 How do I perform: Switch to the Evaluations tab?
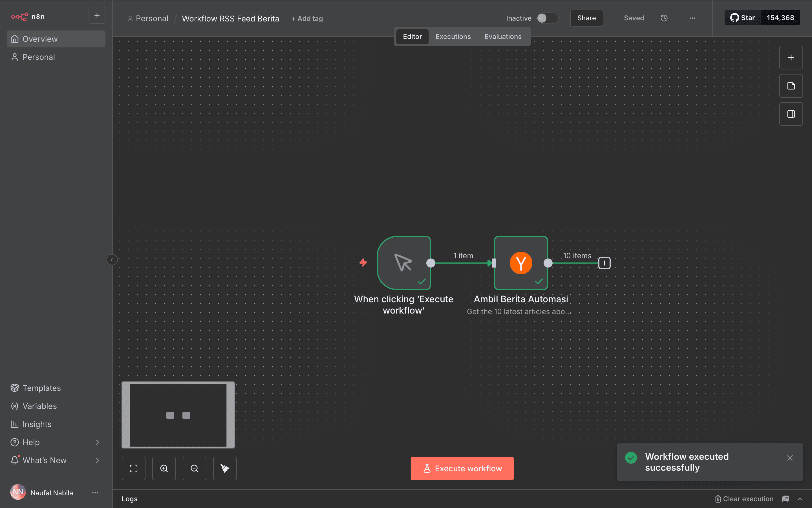pos(503,37)
